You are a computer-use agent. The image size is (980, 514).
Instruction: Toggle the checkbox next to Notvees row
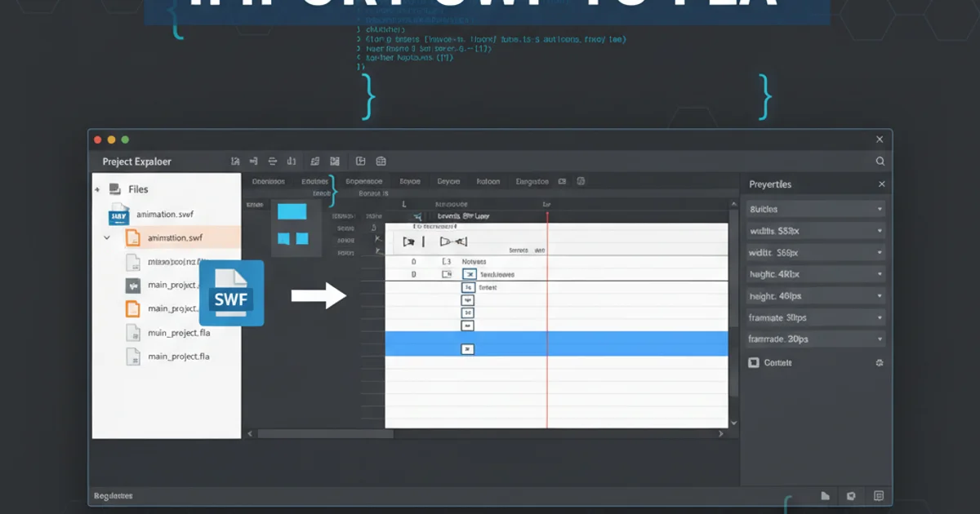pyautogui.click(x=447, y=262)
